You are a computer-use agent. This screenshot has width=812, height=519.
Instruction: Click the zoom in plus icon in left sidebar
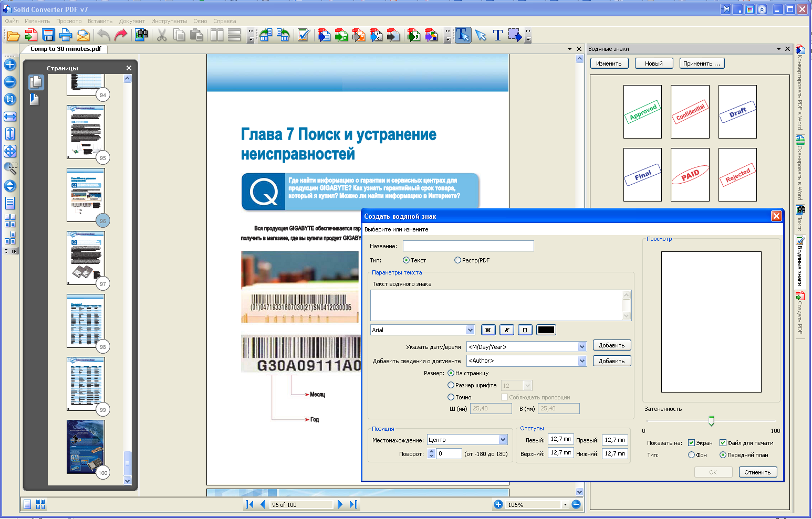pyautogui.click(x=10, y=65)
